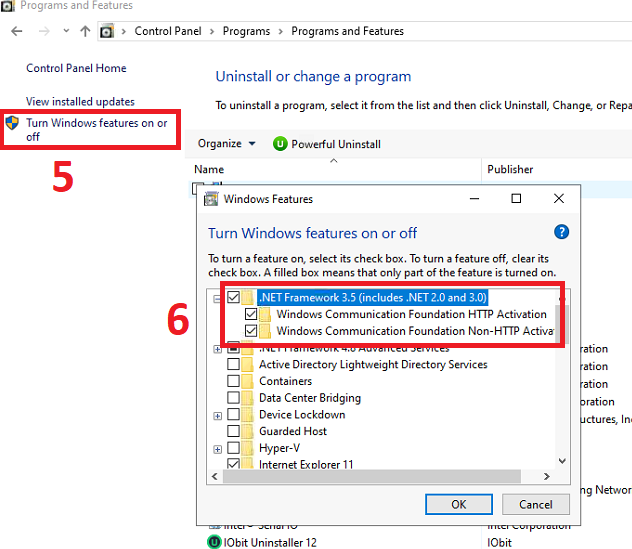Select Programs in the breadcrumb path
The height and width of the screenshot is (549, 632).
click(246, 31)
